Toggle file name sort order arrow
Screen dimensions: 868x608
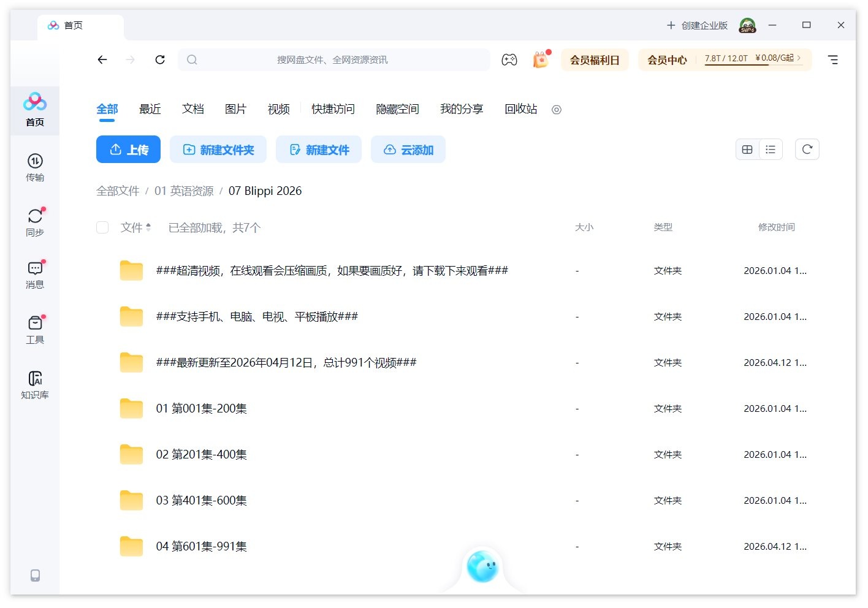click(x=148, y=227)
